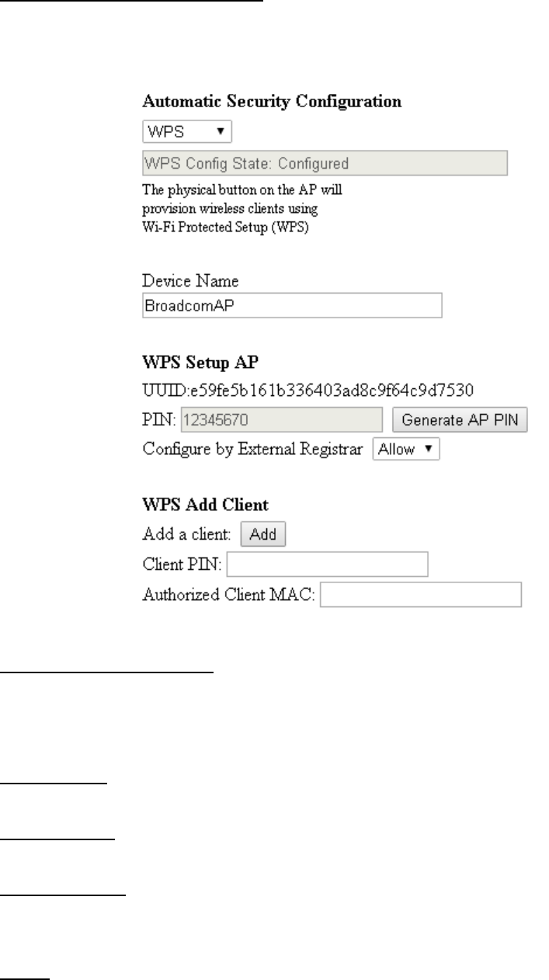This screenshot has width=549, height=980.
Task: Click the "Add a client:" label
Action: point(189,534)
